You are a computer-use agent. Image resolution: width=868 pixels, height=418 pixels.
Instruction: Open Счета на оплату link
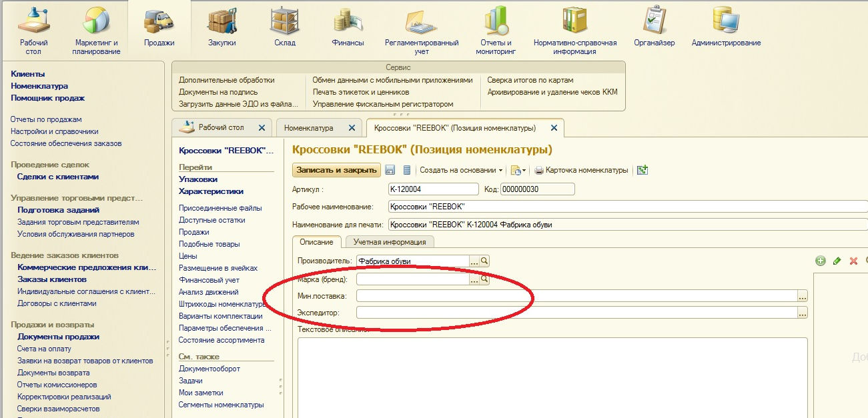coord(44,349)
